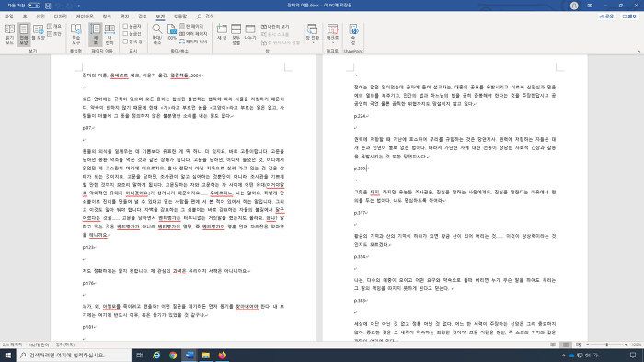This screenshot has height=362, width=644.
Task: Open the Windows notification center
Action: [633, 355]
